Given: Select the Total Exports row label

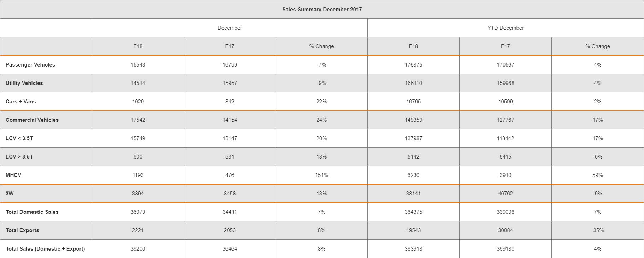Looking at the screenshot, I should [x=23, y=230].
